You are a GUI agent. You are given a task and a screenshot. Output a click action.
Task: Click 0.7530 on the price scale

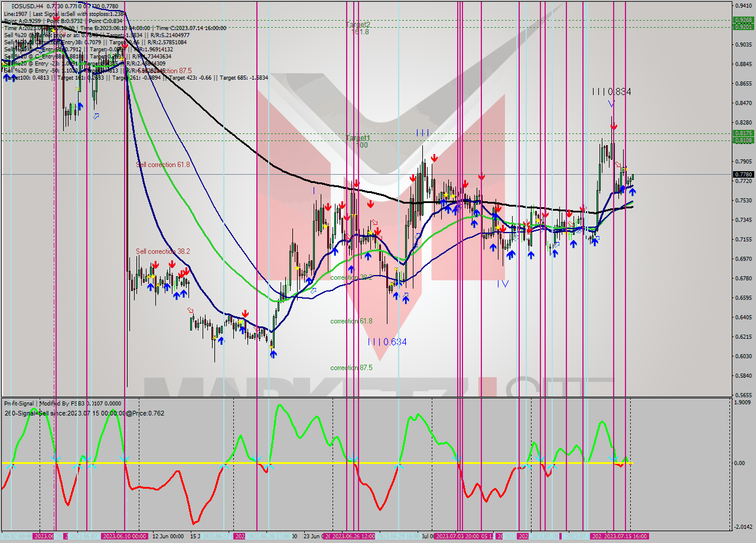coord(743,200)
